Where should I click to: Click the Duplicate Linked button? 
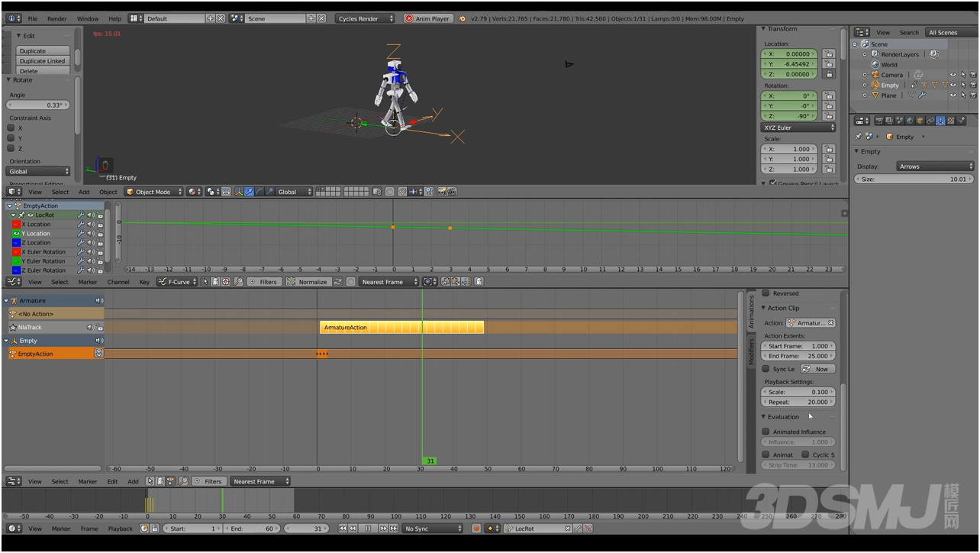point(43,61)
